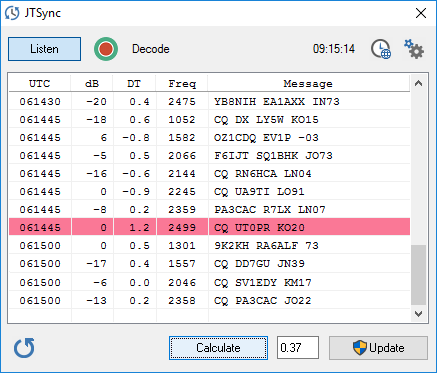437x373 pixels.
Task: Click the JTSync app icon in title bar
Action: pos(12,13)
